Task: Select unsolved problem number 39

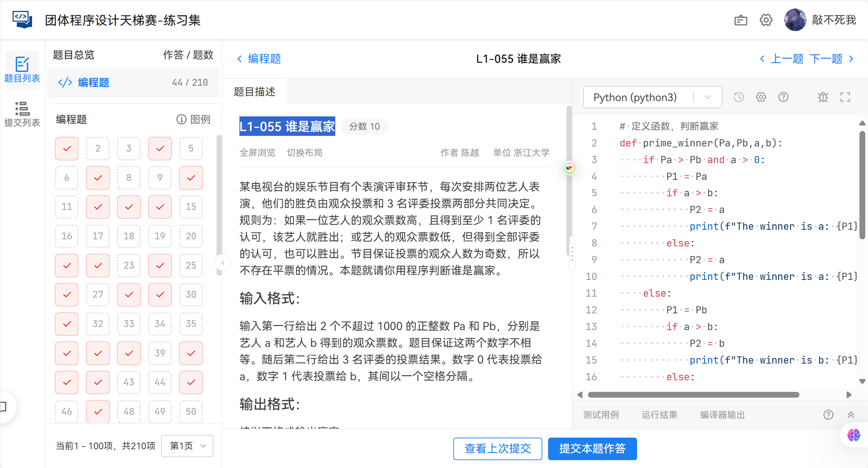Action: 160,353
